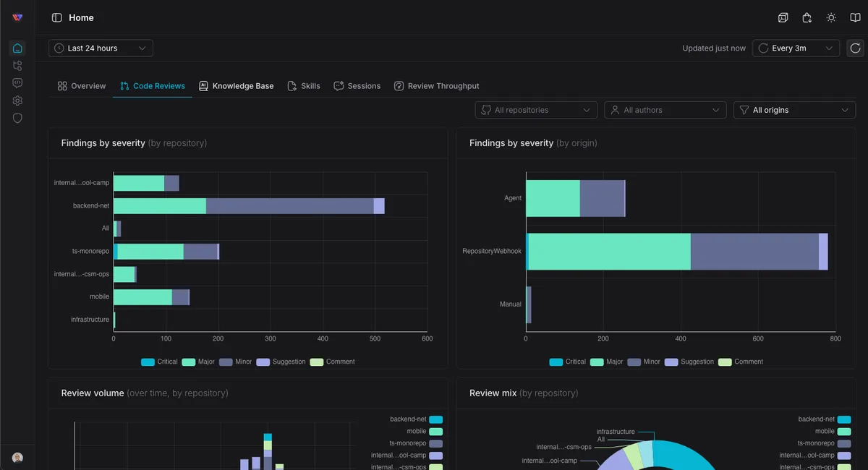Click Comment color swatch in by-origin chart legend
This screenshot has width=868, height=470.
coord(725,362)
